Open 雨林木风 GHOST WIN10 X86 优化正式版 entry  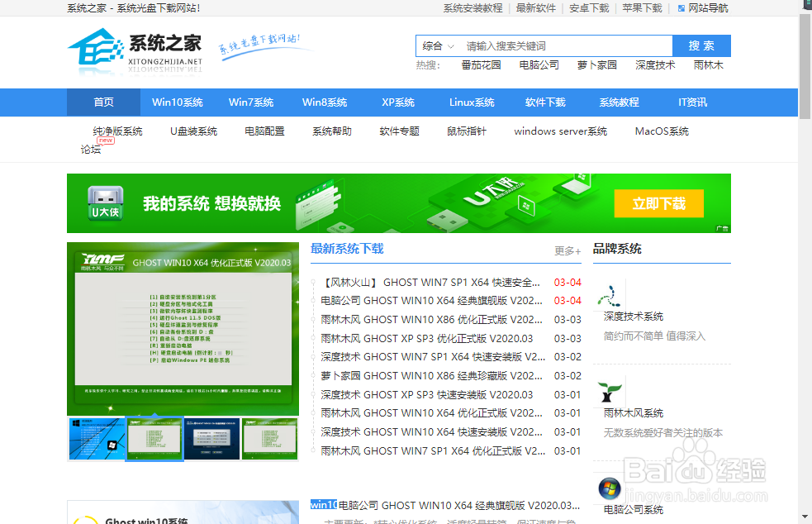tap(431, 320)
